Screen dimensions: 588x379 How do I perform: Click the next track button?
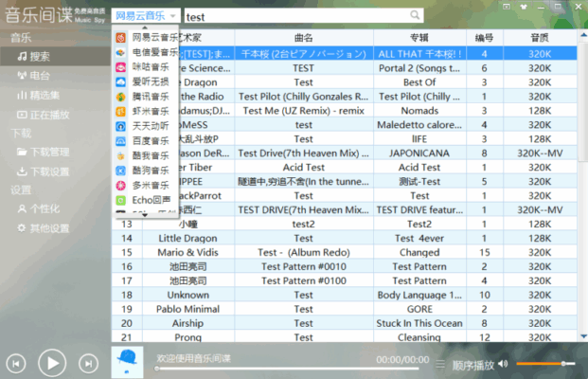pos(88,363)
